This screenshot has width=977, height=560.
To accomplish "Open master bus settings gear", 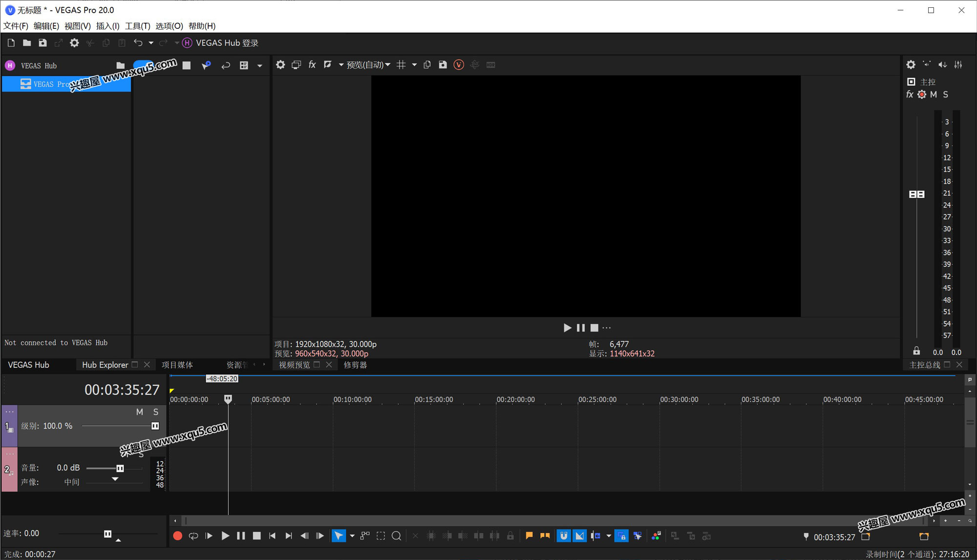I will pyautogui.click(x=911, y=65).
